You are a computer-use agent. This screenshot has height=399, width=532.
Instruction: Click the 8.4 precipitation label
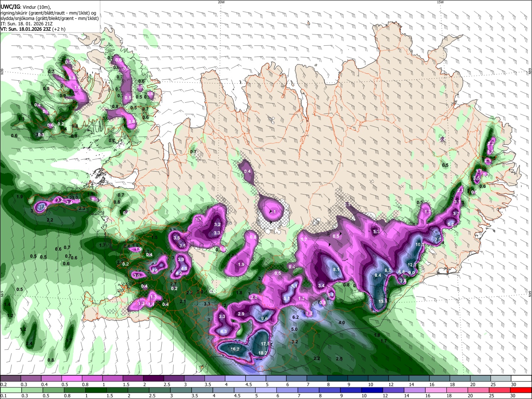pos(378,275)
